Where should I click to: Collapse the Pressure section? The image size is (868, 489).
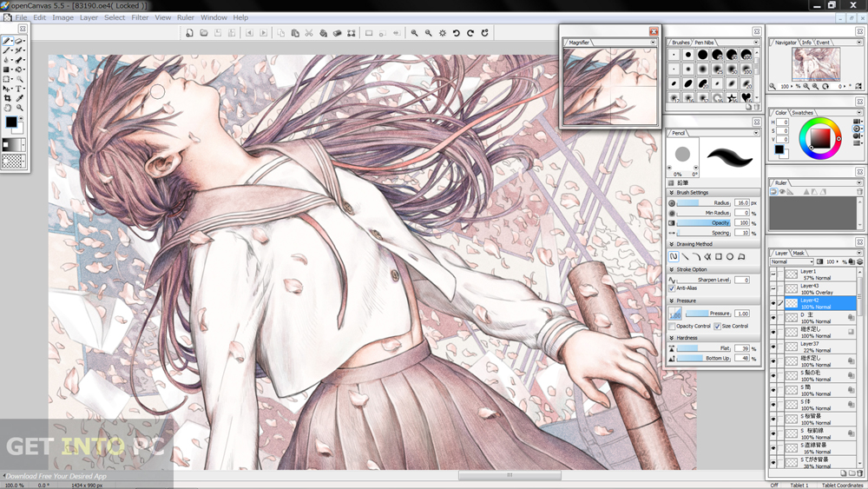click(x=672, y=301)
